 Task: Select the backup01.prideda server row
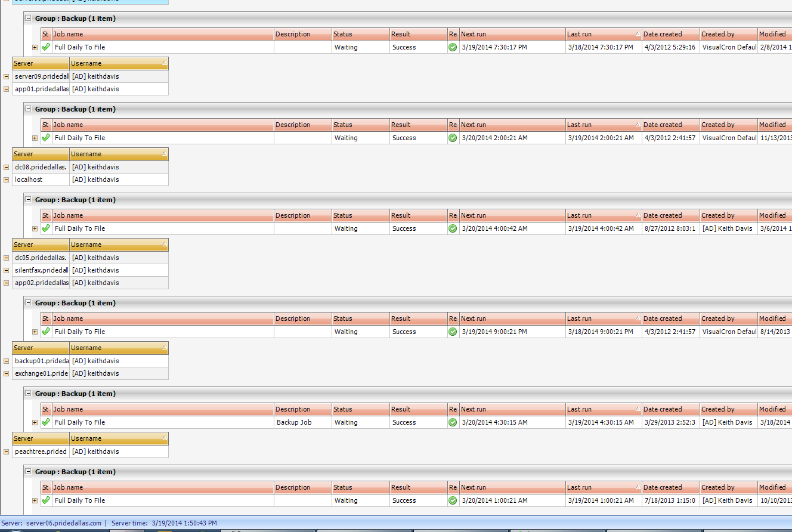coord(41,361)
